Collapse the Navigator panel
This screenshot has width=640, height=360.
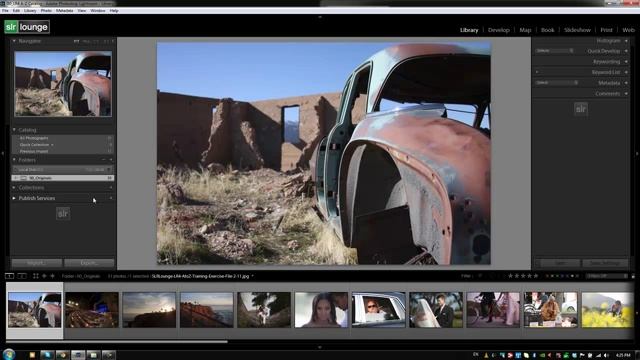[14, 41]
